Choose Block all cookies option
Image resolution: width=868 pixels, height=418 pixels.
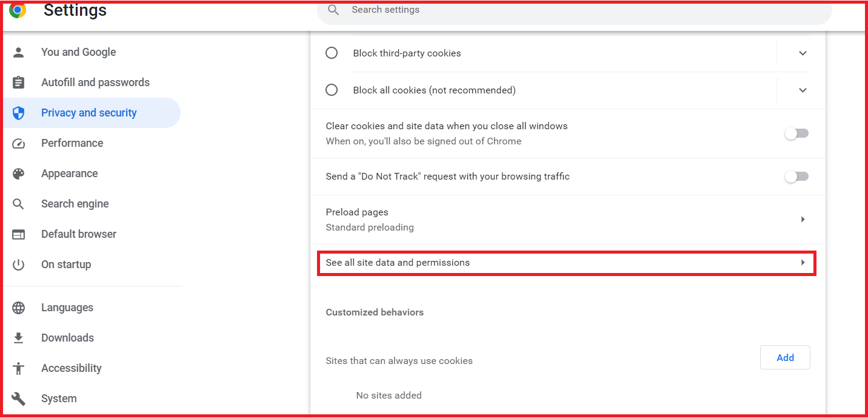pos(332,89)
